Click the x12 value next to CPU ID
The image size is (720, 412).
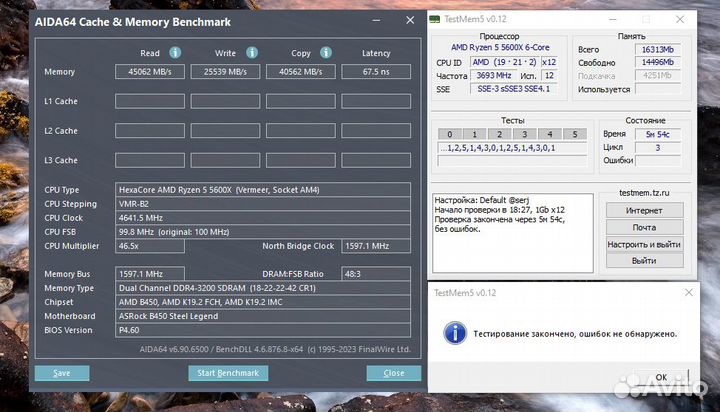[x=549, y=62]
